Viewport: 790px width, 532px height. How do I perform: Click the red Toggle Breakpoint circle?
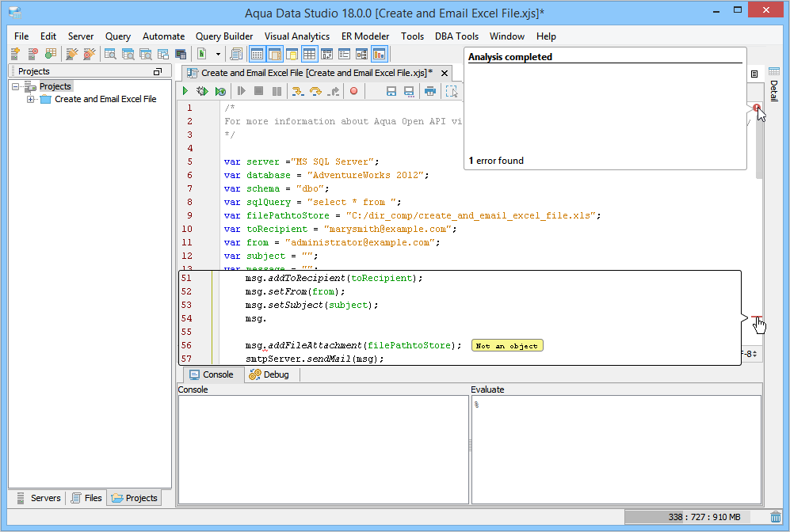click(353, 92)
